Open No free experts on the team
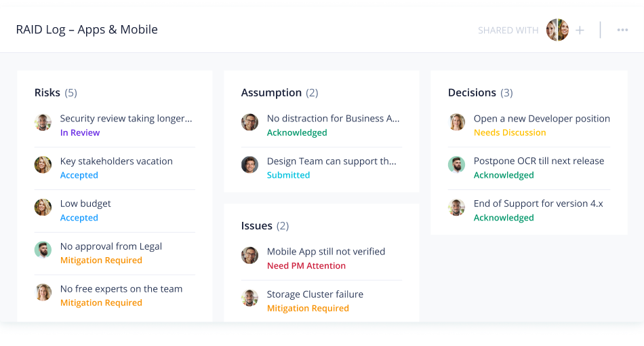 pos(121,289)
